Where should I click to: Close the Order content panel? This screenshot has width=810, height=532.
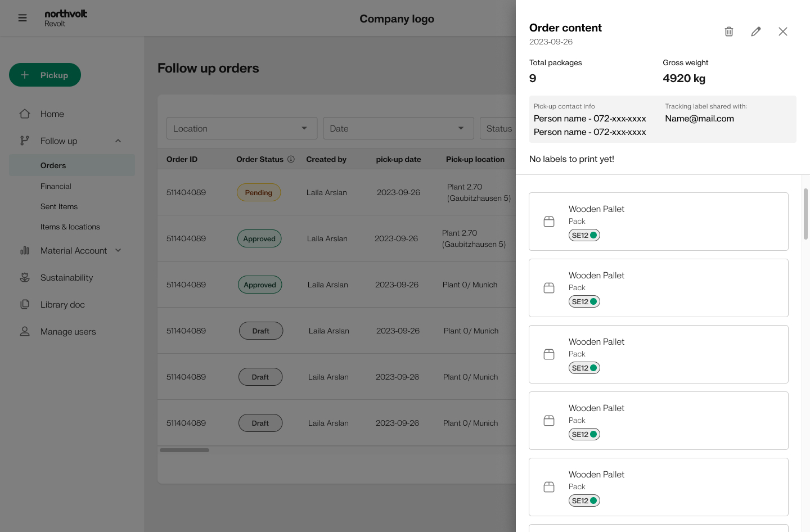tap(783, 31)
